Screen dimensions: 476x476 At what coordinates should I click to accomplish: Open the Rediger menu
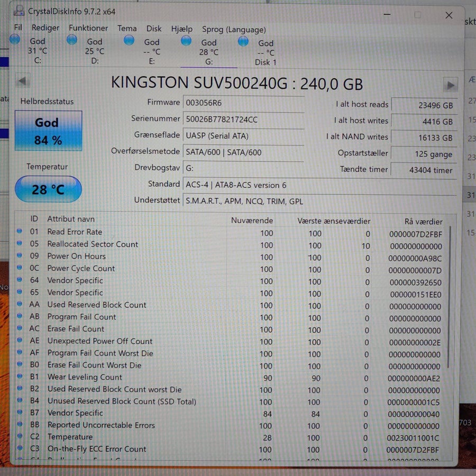(45, 28)
